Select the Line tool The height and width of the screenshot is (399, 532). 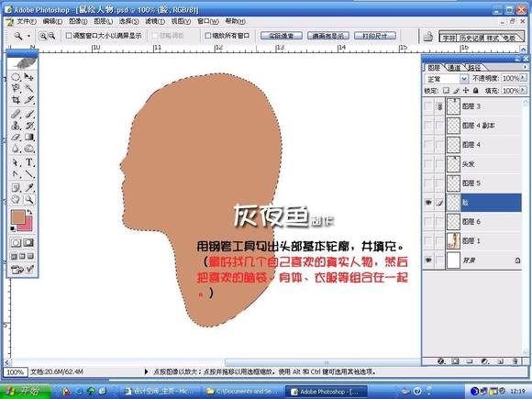click(x=29, y=174)
